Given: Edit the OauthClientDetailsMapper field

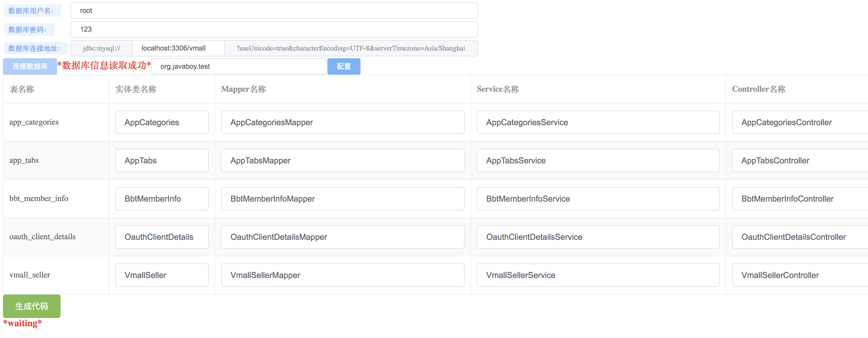Looking at the screenshot, I should pyautogui.click(x=342, y=237).
